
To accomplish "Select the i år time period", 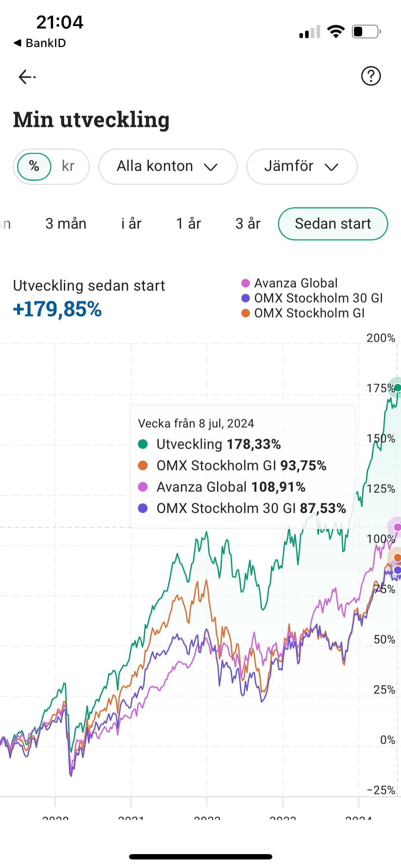I will pyautogui.click(x=131, y=224).
